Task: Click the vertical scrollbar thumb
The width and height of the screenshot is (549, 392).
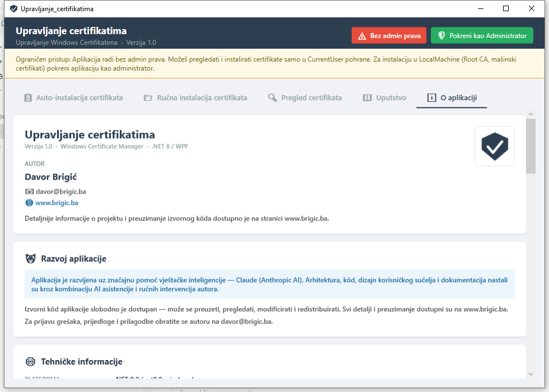Action: [531, 146]
